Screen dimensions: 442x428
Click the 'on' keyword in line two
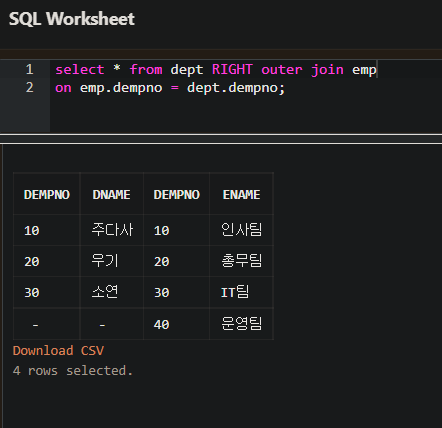pos(63,88)
